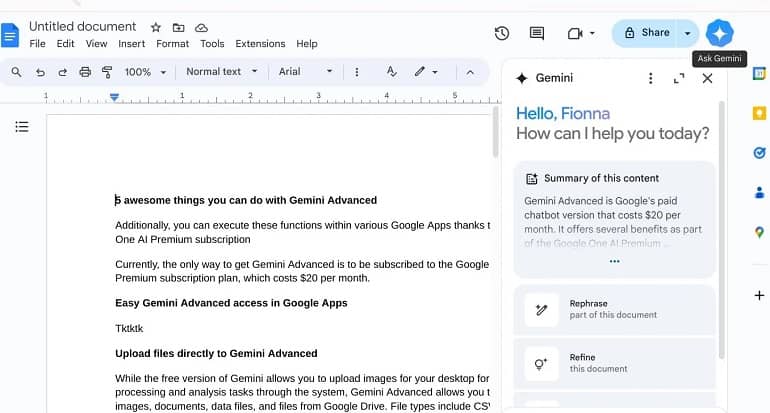The width and height of the screenshot is (770, 413).
Task: Open the Extensions menu
Action: [x=260, y=44]
